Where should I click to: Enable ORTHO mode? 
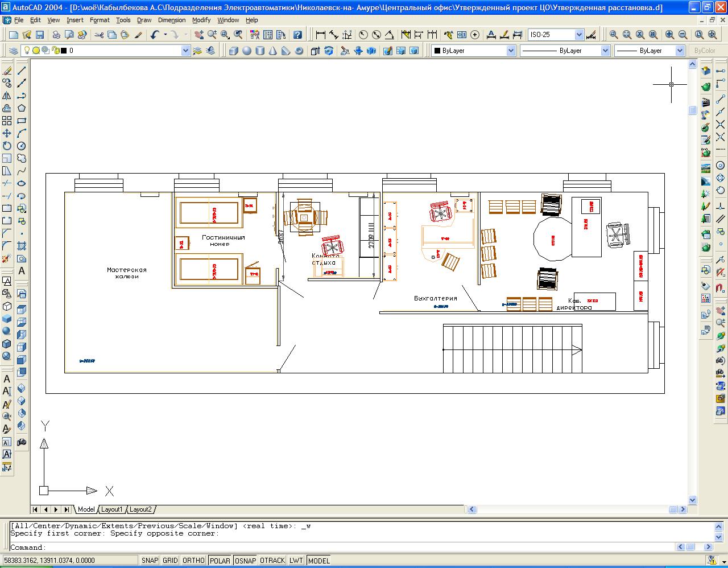click(x=193, y=561)
